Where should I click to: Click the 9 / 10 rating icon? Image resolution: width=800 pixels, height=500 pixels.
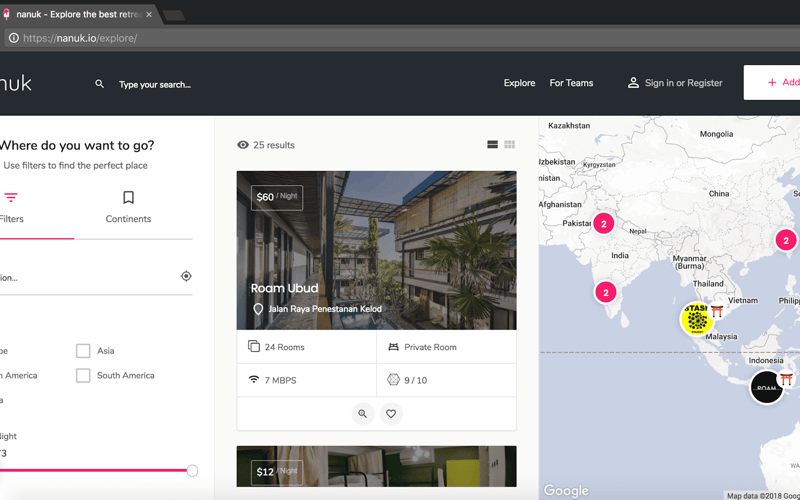click(x=393, y=380)
